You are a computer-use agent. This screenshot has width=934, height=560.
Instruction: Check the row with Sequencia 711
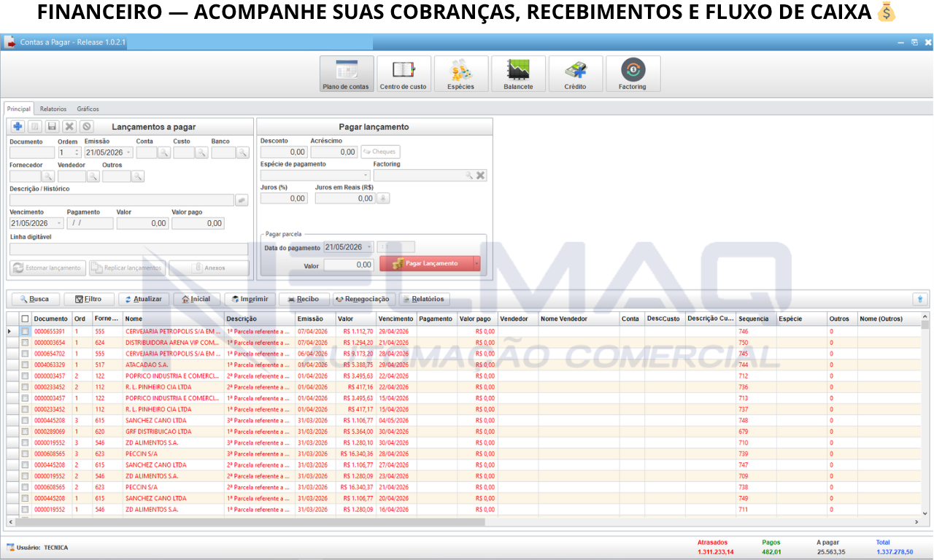click(25, 510)
